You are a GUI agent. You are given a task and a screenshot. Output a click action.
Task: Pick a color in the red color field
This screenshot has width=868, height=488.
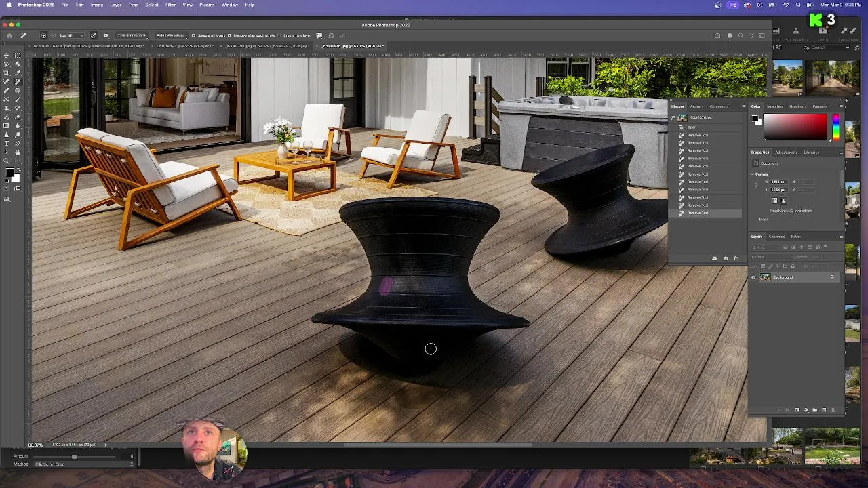pyautogui.click(x=795, y=127)
